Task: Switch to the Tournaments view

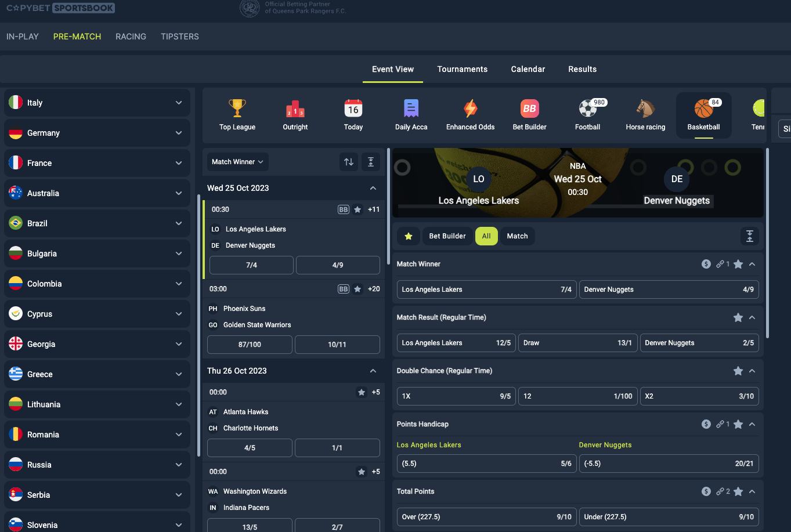Action: click(x=463, y=69)
